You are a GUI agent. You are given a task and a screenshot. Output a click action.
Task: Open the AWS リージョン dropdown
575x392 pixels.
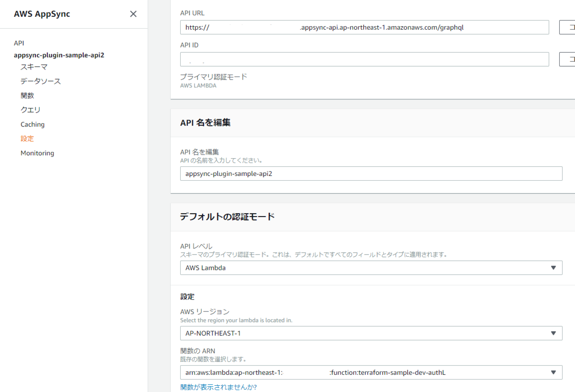tap(553, 333)
